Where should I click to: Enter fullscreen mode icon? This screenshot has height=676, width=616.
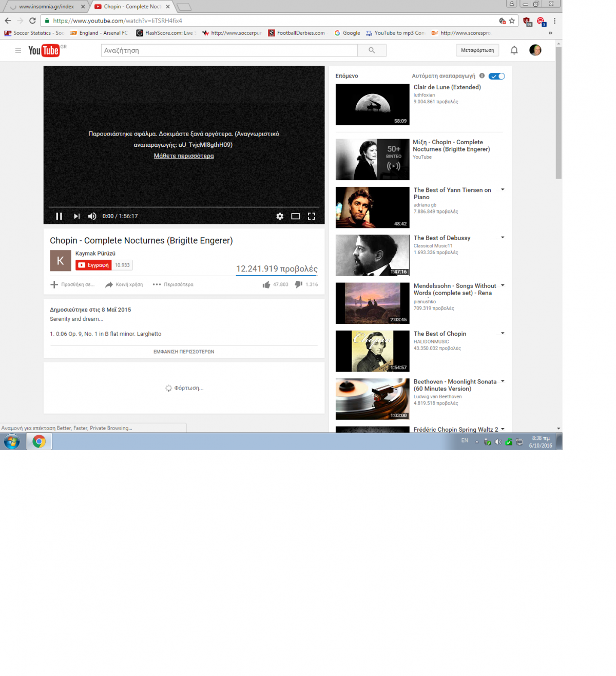(312, 216)
